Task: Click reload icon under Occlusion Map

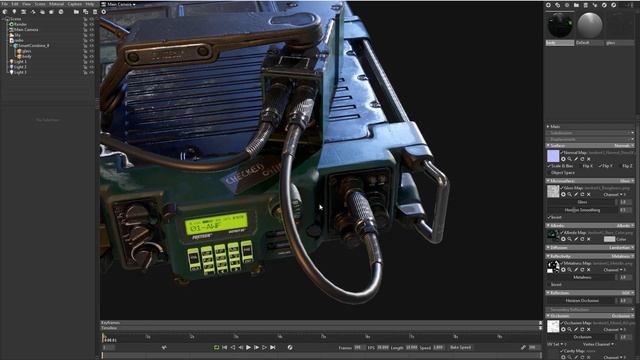Action: click(x=582, y=329)
